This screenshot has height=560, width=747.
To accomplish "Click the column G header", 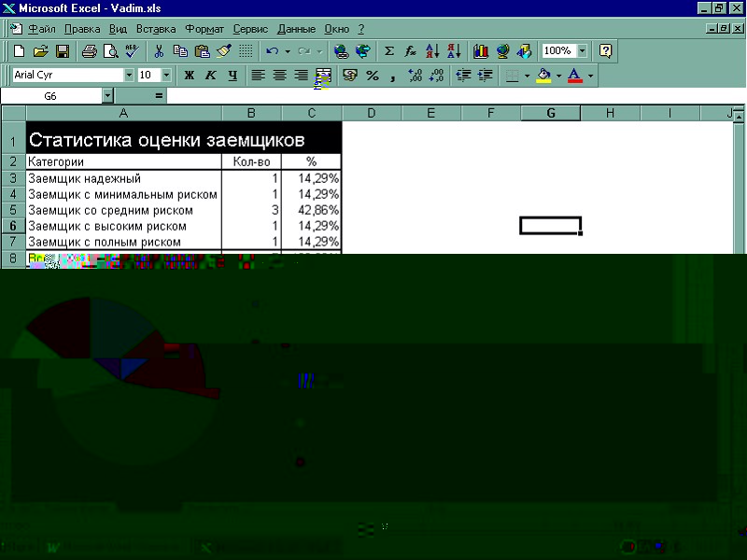I will [x=550, y=114].
